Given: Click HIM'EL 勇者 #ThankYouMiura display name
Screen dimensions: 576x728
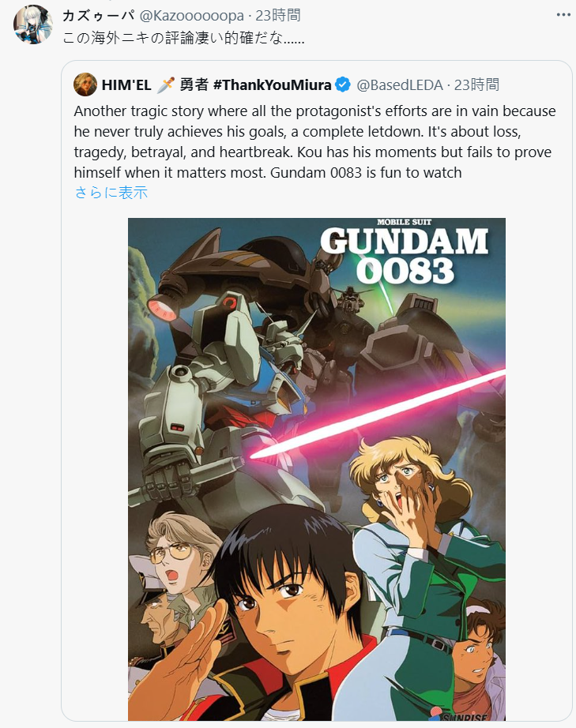Looking at the screenshot, I should coord(216,85).
